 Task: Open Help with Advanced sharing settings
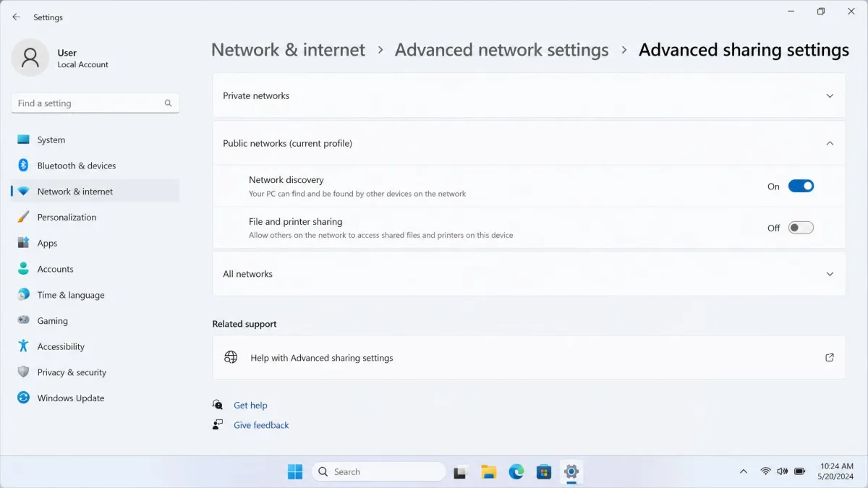pos(529,357)
